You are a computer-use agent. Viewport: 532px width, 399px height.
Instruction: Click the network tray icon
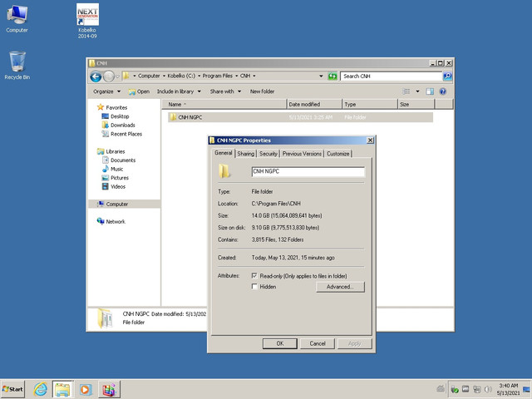click(x=477, y=389)
